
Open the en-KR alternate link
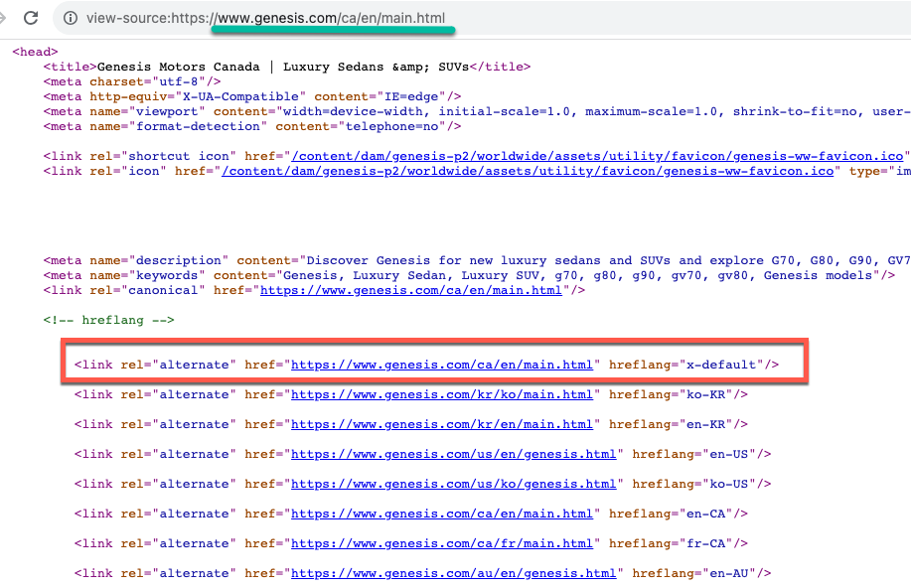pyautogui.click(x=441, y=425)
